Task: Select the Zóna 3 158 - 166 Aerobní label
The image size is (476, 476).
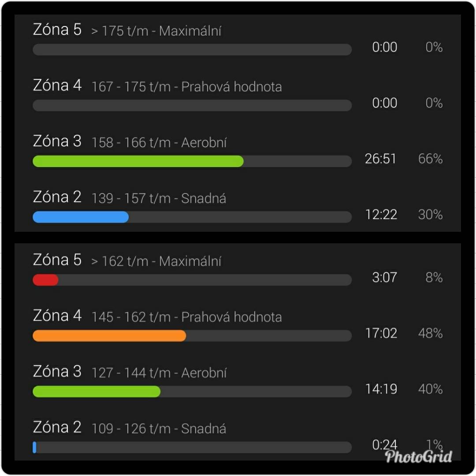Action: pyautogui.click(x=130, y=142)
